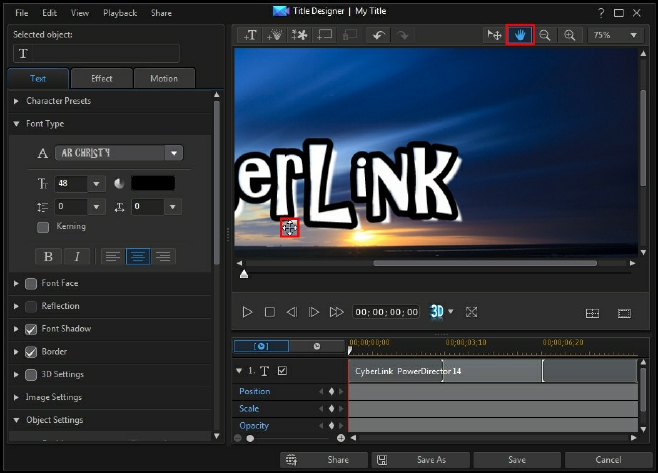
Task: Toggle track 1 visibility checkbox
Action: [282, 371]
